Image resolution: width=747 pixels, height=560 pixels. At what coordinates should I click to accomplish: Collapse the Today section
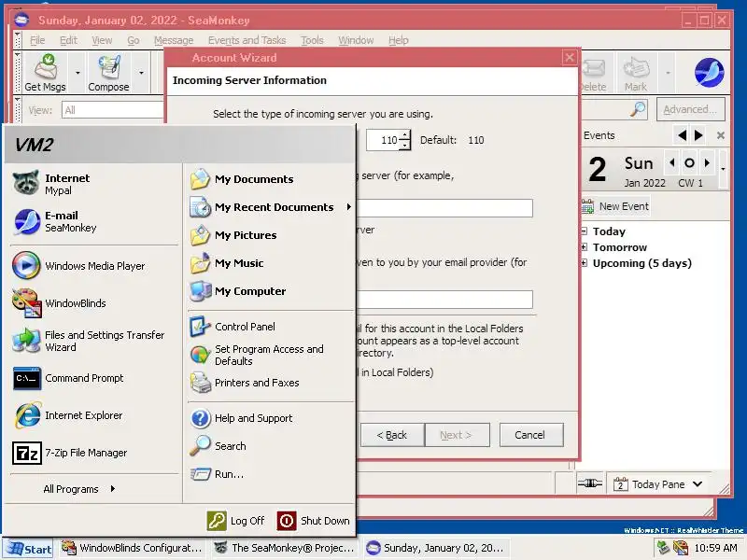point(585,231)
